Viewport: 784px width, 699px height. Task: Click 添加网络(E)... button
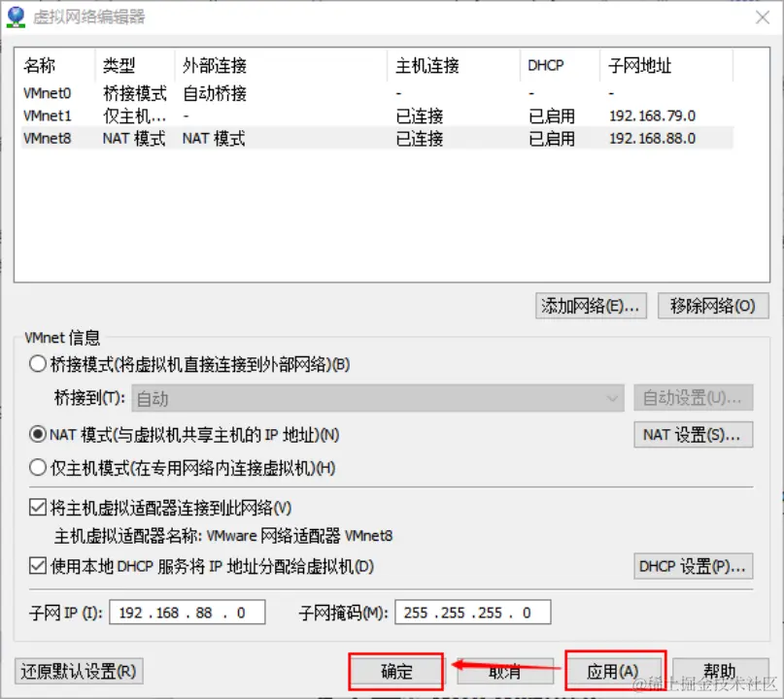[591, 306]
